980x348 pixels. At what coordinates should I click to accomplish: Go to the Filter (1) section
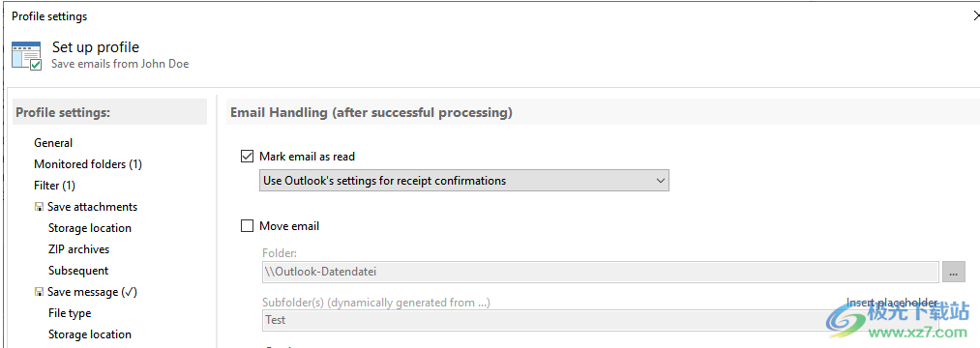54,186
